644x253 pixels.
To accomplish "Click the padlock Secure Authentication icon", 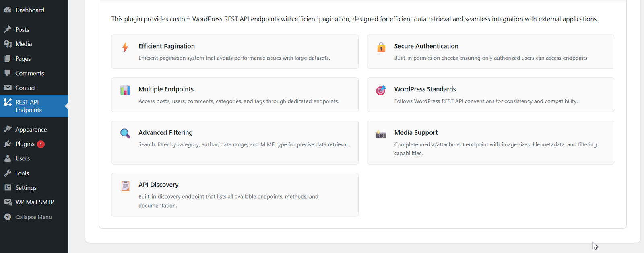I will pos(381,47).
